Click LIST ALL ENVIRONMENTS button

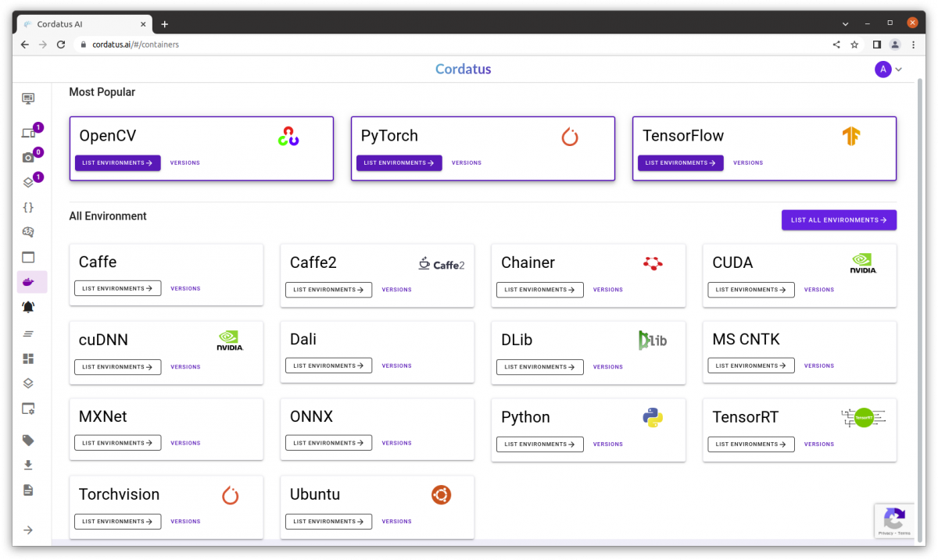(839, 219)
